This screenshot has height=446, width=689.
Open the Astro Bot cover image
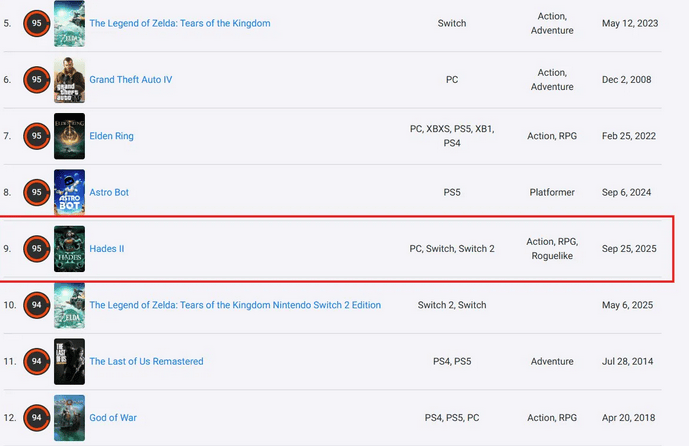[69, 192]
